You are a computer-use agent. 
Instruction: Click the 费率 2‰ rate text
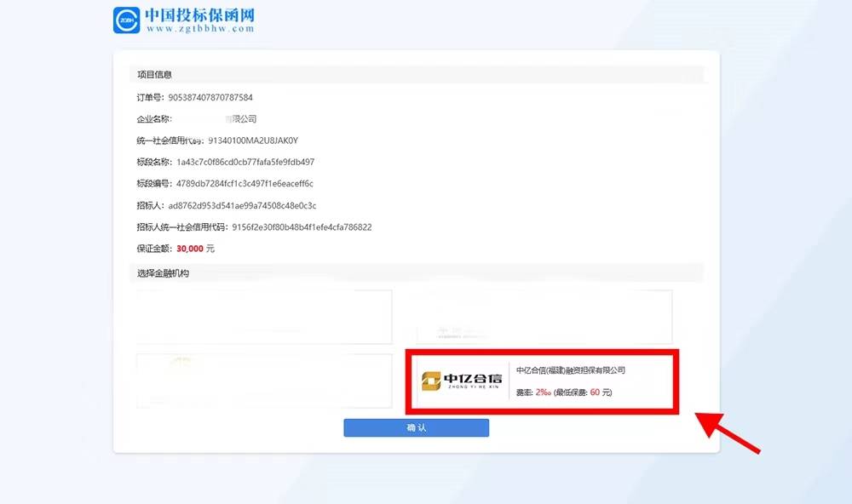(533, 392)
